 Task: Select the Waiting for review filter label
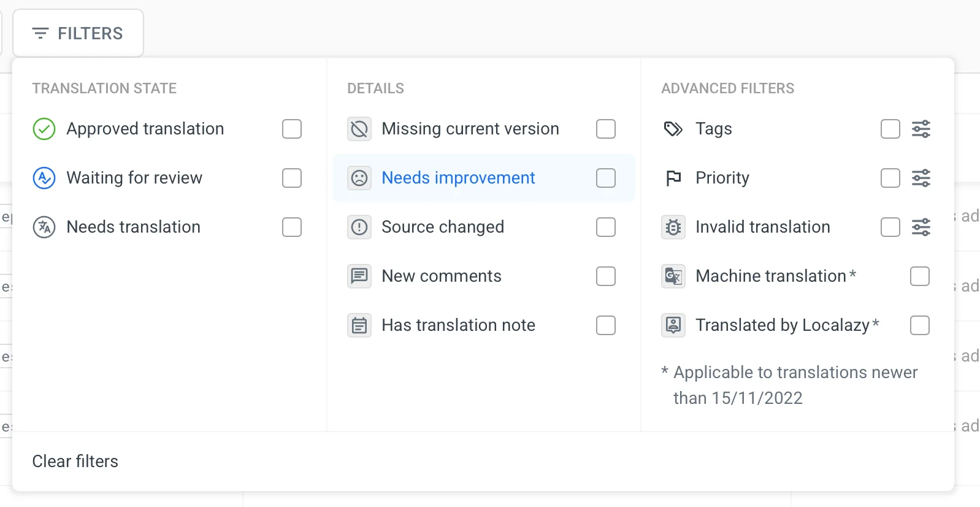[x=134, y=178]
